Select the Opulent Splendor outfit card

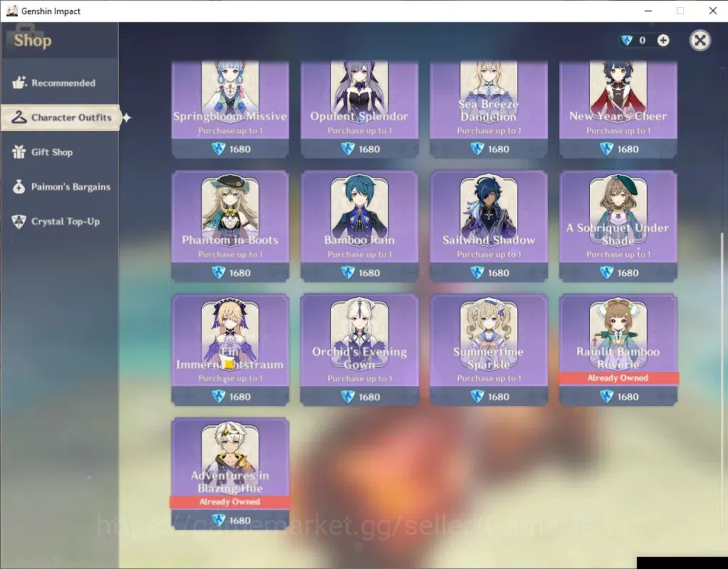point(359,109)
